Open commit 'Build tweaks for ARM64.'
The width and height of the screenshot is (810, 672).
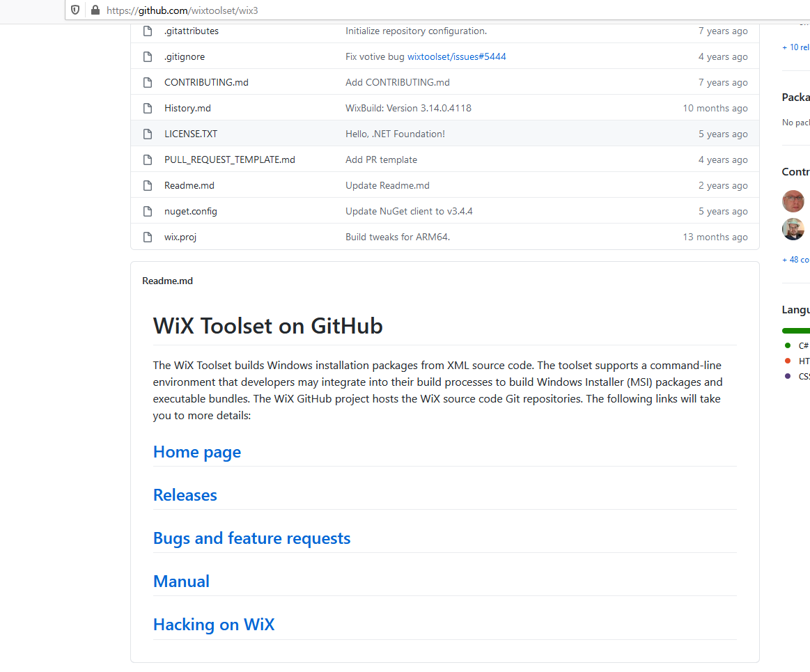click(398, 237)
